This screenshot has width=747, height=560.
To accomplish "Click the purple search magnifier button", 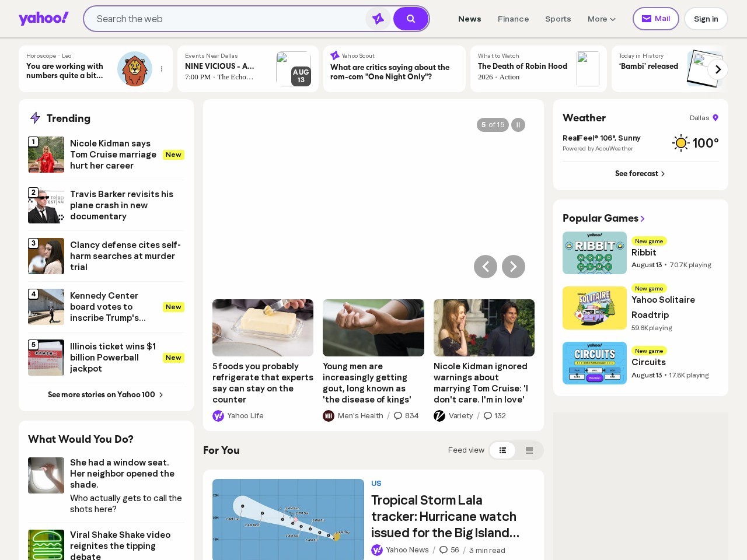I will [411, 19].
